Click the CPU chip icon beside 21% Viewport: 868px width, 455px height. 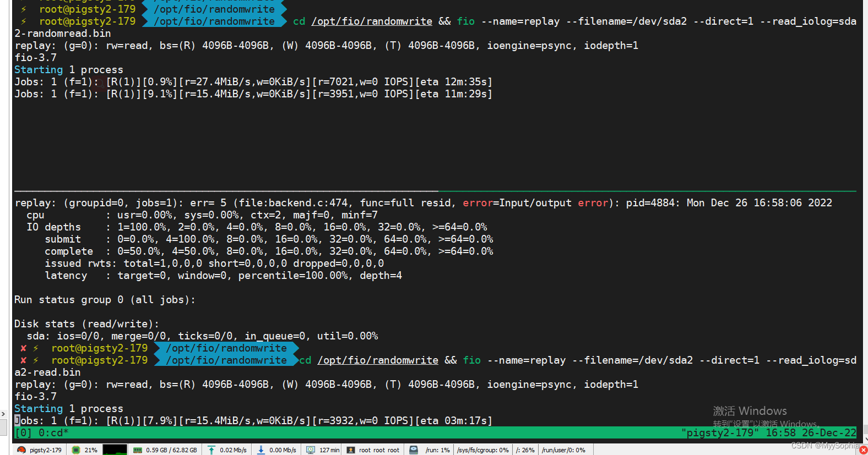(x=76, y=450)
